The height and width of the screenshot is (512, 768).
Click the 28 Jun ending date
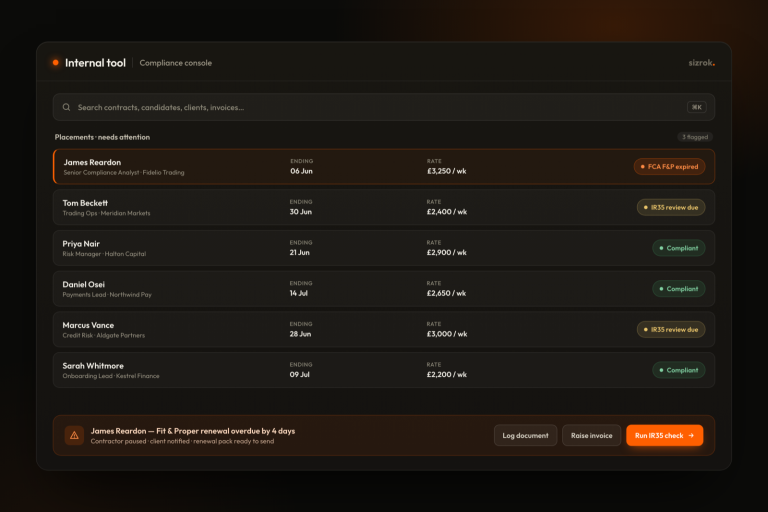pyautogui.click(x=300, y=334)
